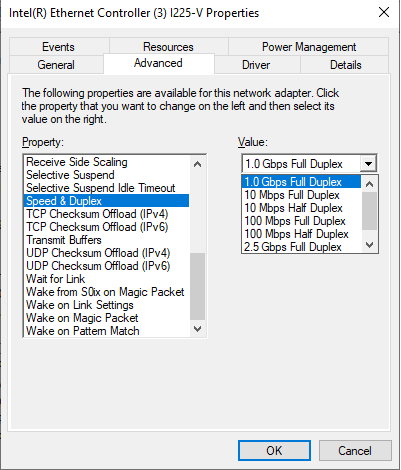Open the Events tab
The height and width of the screenshot is (470, 401).
pyautogui.click(x=59, y=47)
